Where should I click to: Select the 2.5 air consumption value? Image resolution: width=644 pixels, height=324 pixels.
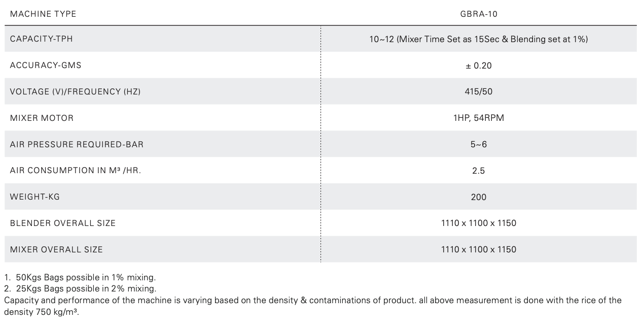[x=478, y=171]
